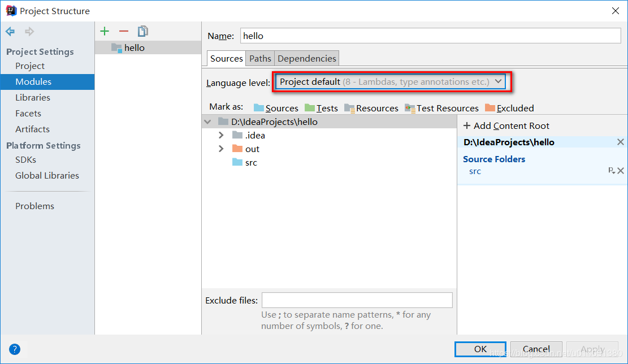Unmark src source folder with X icon
The width and height of the screenshot is (628, 364).
point(621,171)
